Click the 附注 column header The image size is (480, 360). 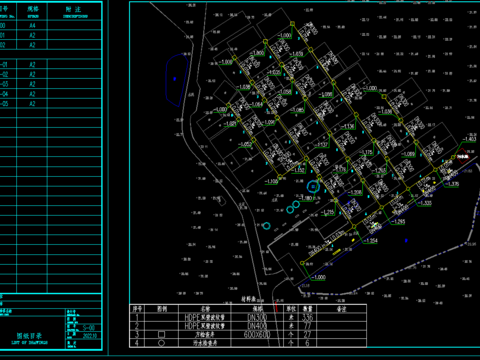[74, 10]
